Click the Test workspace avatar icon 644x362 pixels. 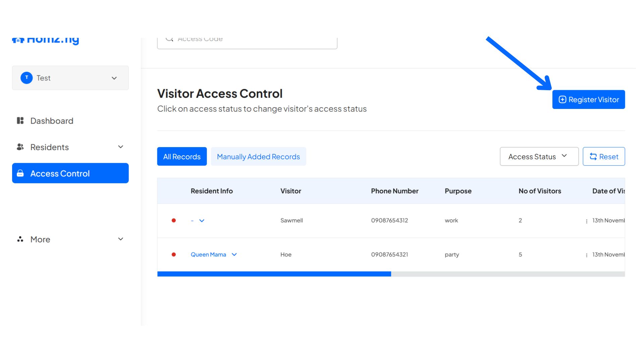click(x=26, y=78)
